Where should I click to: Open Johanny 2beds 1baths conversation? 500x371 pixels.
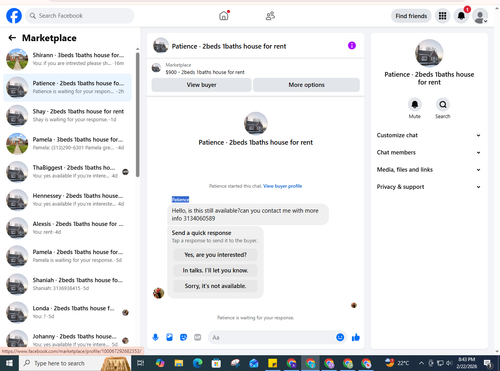point(68,339)
